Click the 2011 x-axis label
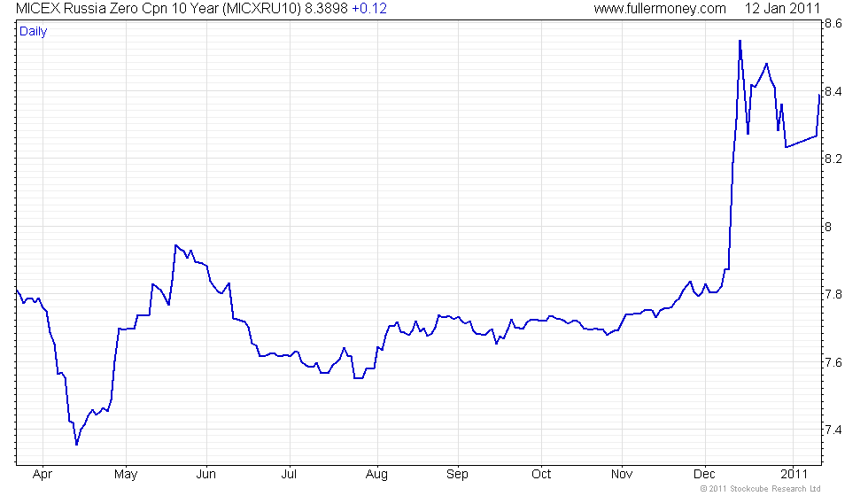 pyautogui.click(x=794, y=475)
